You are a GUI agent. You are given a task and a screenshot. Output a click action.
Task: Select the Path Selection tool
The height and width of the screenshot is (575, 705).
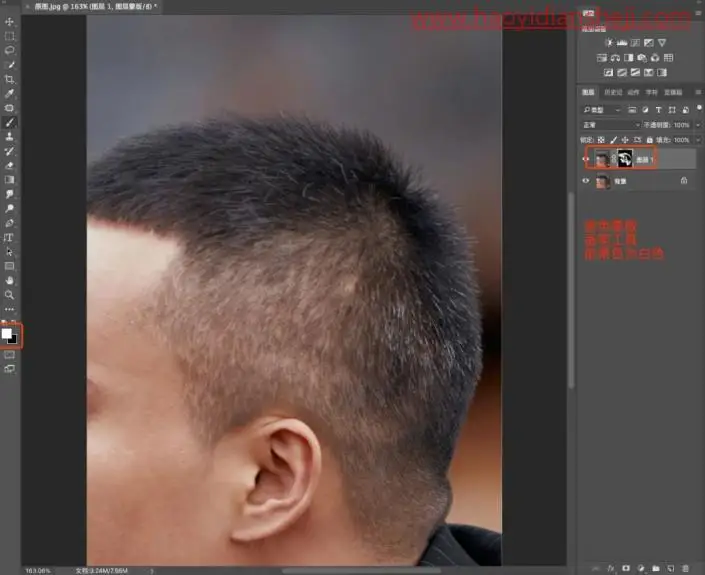click(x=9, y=252)
